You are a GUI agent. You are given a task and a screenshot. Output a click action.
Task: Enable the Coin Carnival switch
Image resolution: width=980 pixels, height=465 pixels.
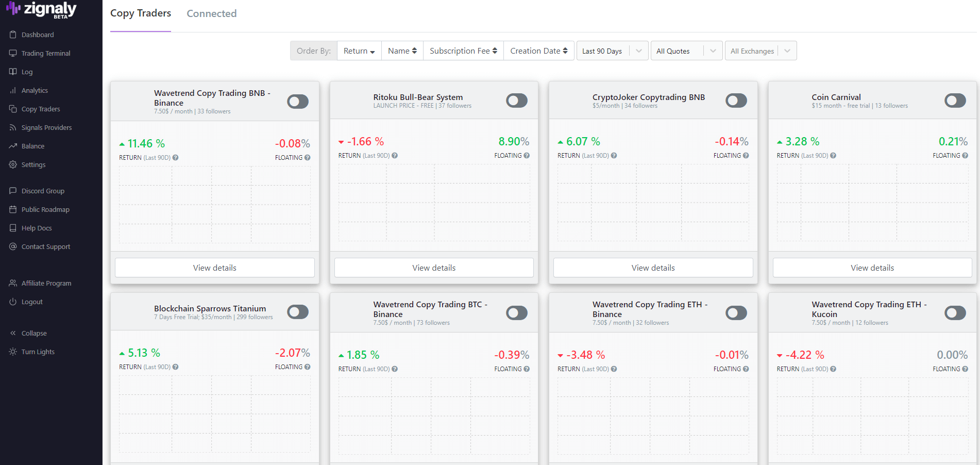955,101
